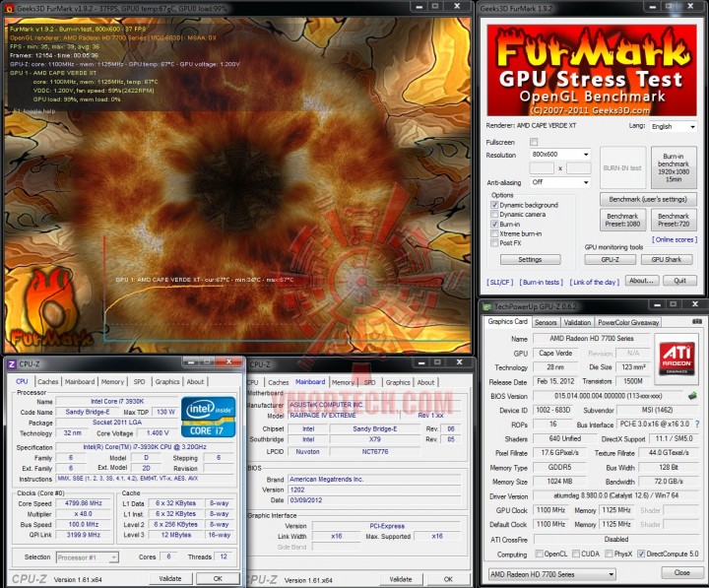709x588 pixels.
Task: Click the FurMark GPU Stress Test banner
Action: 592,70
